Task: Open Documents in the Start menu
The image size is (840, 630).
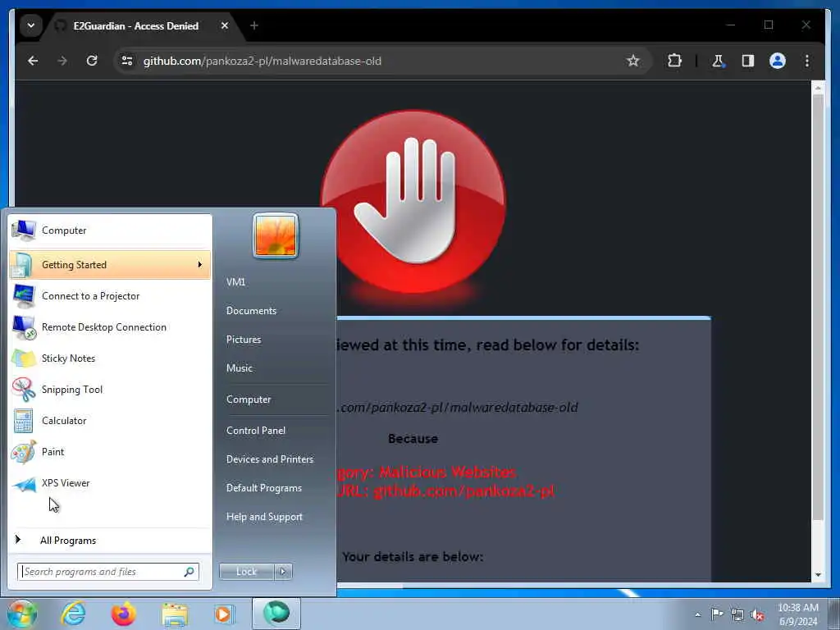Action: [251, 311]
